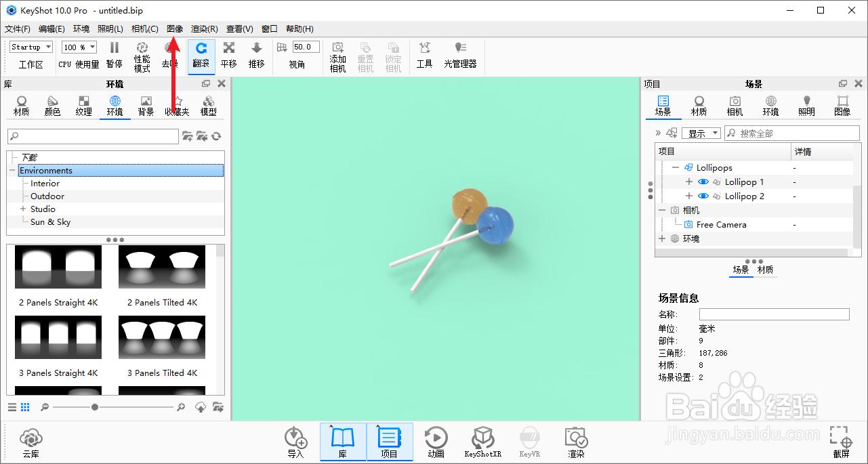
Task: Open the 图像 image menu
Action: click(175, 29)
